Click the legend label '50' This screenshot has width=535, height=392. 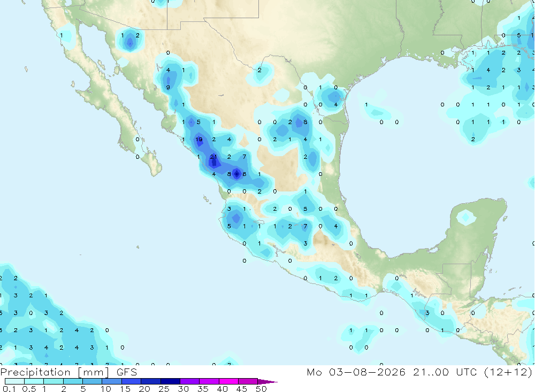point(261,389)
